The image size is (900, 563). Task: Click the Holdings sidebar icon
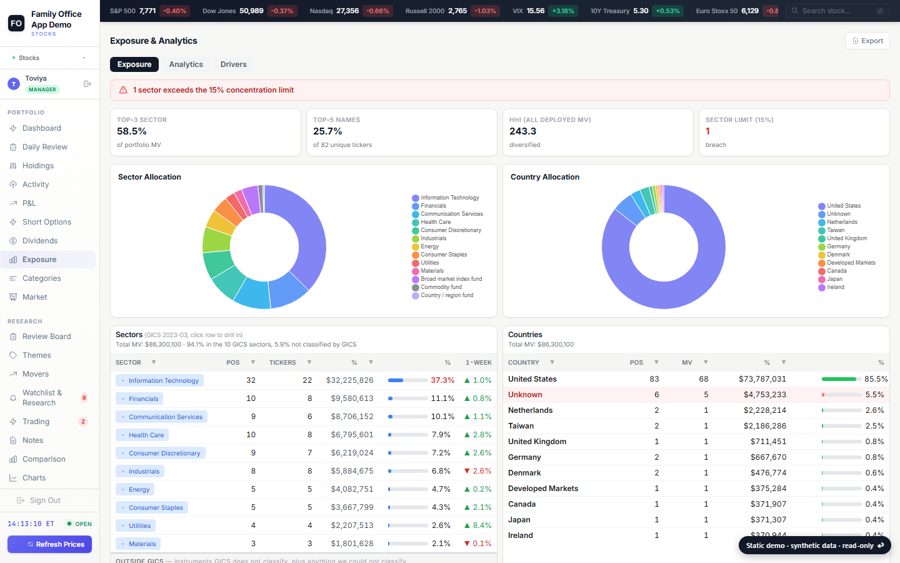click(13, 165)
